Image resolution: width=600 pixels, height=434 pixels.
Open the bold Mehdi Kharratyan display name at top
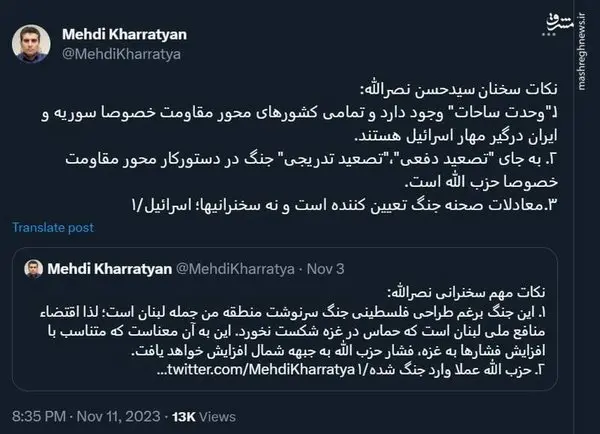pos(127,34)
